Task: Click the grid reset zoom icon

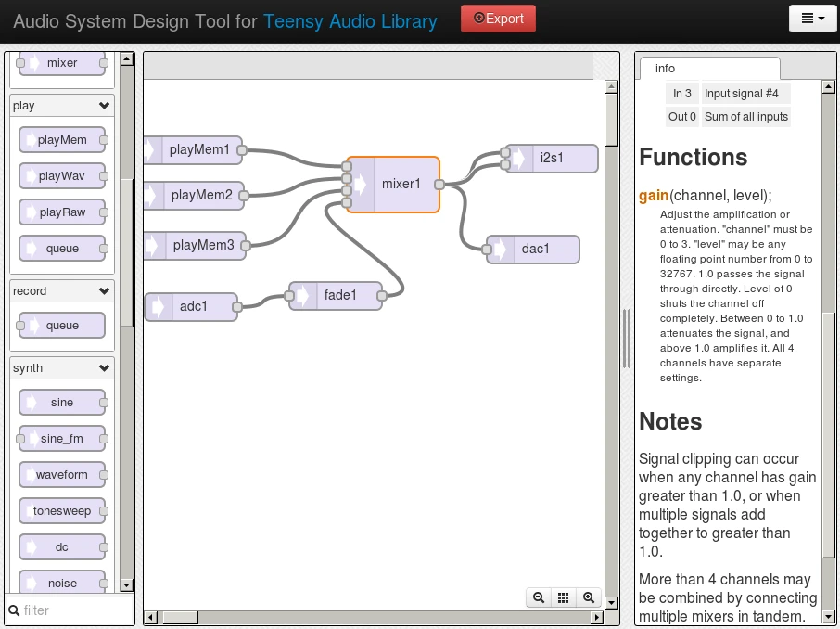Action: (563, 598)
